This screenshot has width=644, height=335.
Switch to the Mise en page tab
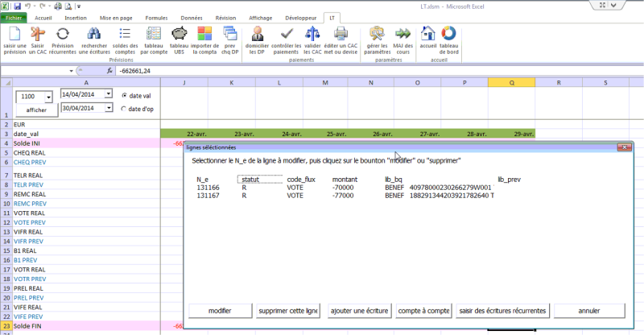point(116,18)
